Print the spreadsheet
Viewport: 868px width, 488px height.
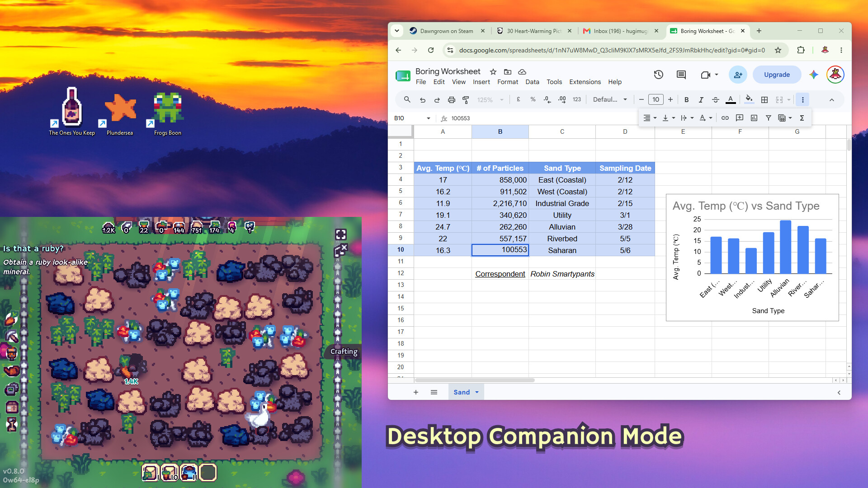[451, 99]
